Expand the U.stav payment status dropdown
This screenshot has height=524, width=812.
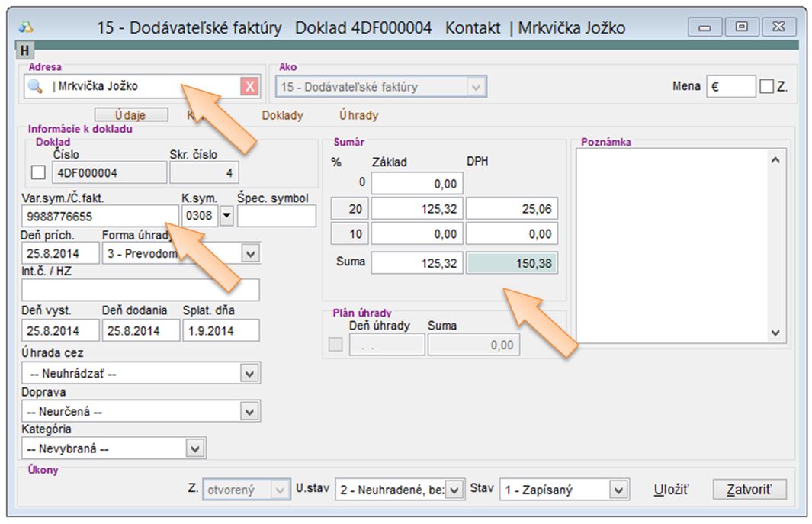[x=454, y=490]
